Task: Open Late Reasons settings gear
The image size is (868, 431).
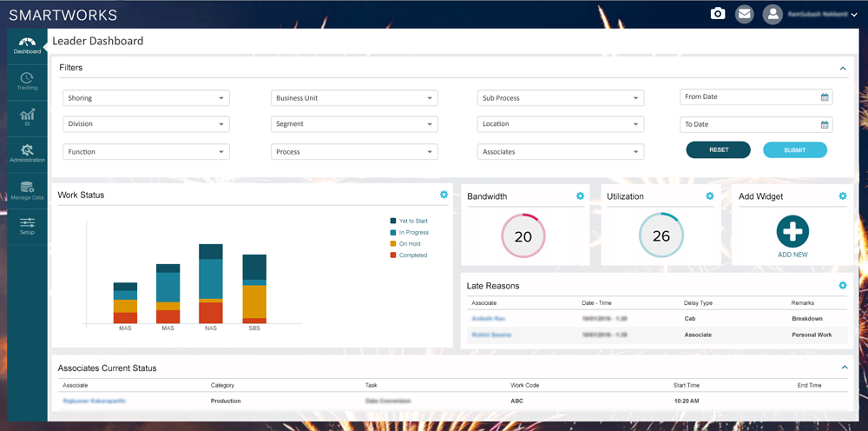Action: (842, 285)
